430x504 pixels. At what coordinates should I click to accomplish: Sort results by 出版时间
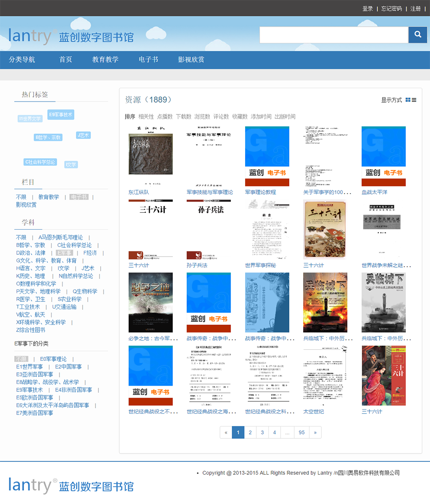tap(285, 117)
